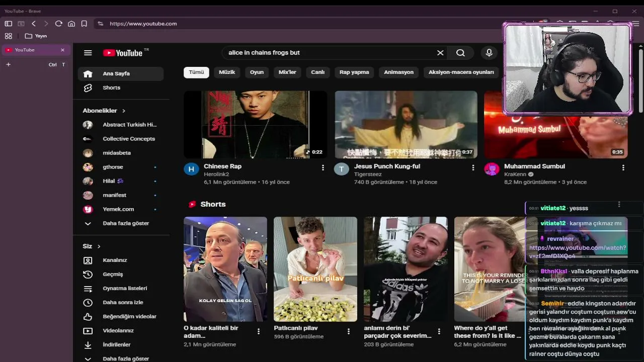Go back to the previous page
Viewport: 644px width, 362px height.
point(34,24)
